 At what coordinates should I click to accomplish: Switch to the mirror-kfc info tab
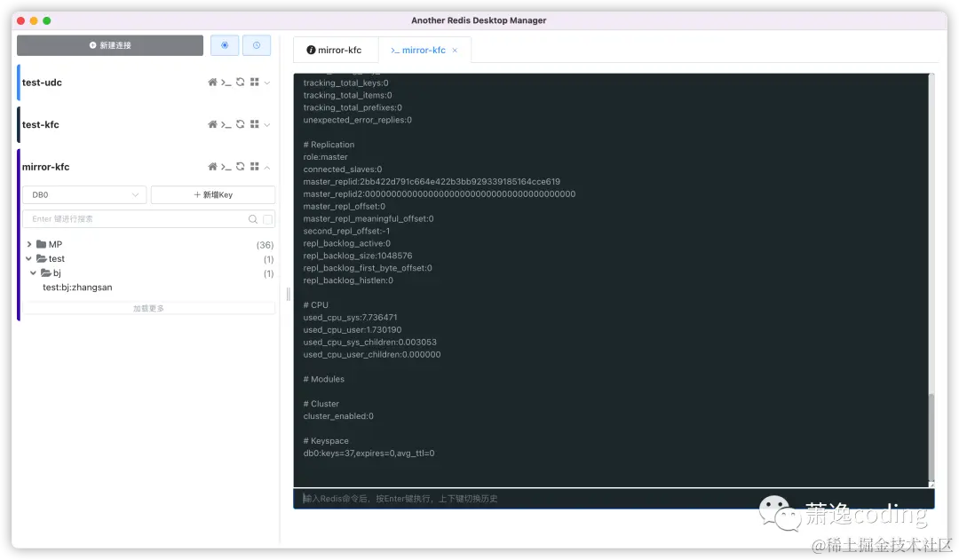334,50
